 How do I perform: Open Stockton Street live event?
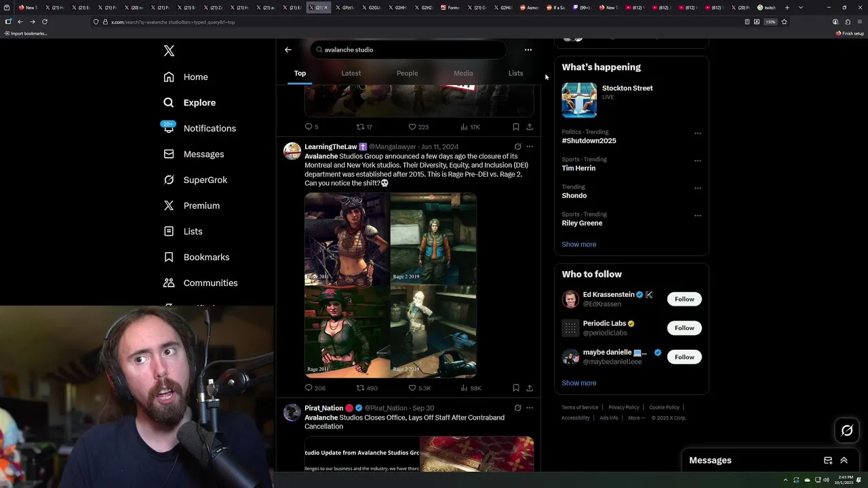631,100
